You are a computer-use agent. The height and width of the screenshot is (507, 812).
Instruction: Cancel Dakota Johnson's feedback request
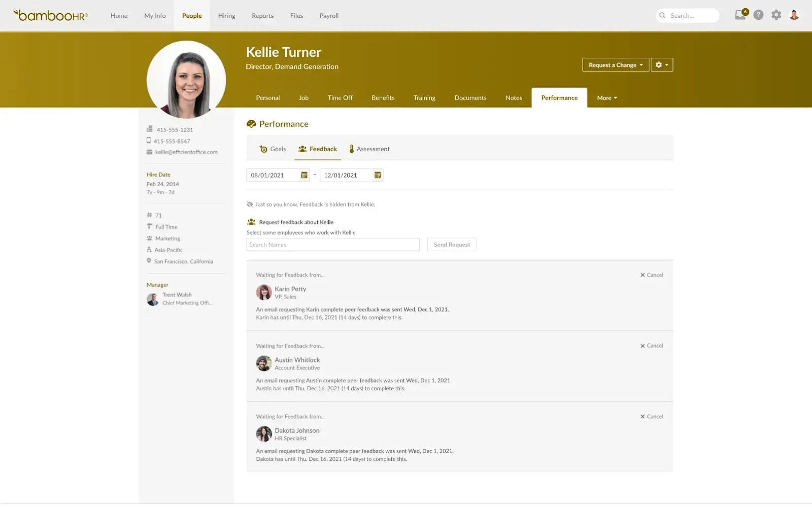[x=652, y=417]
